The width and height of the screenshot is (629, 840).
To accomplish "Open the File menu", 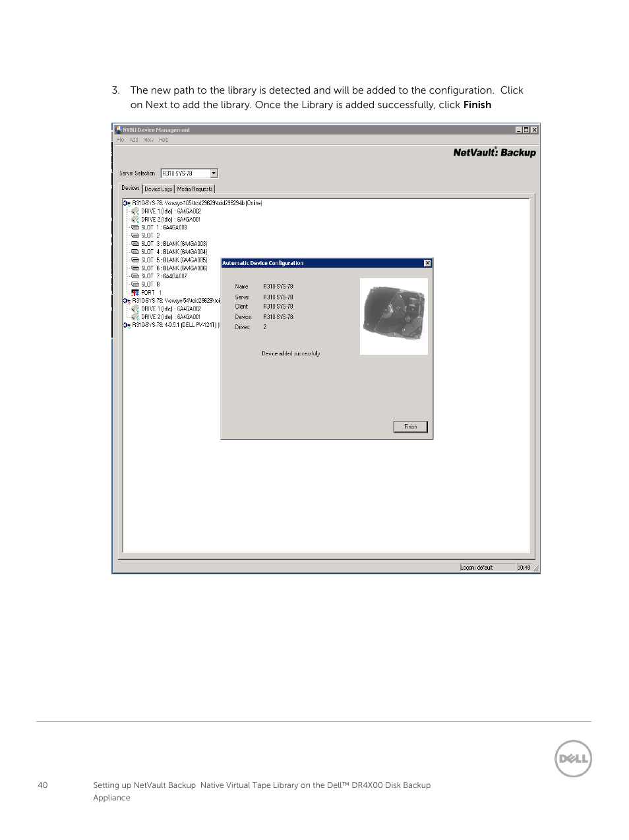I will pyautogui.click(x=120, y=140).
